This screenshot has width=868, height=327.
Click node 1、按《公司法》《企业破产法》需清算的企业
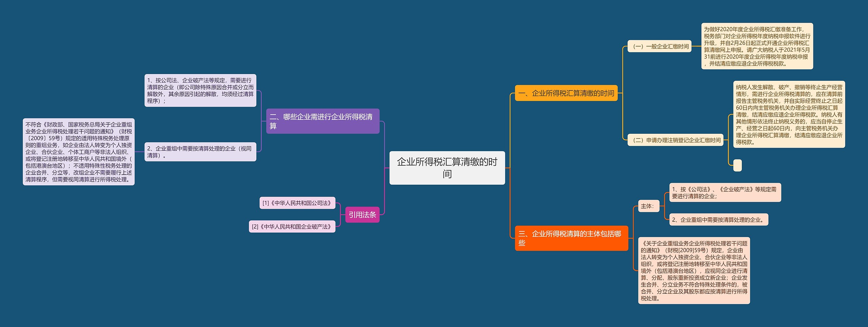pos(725,193)
